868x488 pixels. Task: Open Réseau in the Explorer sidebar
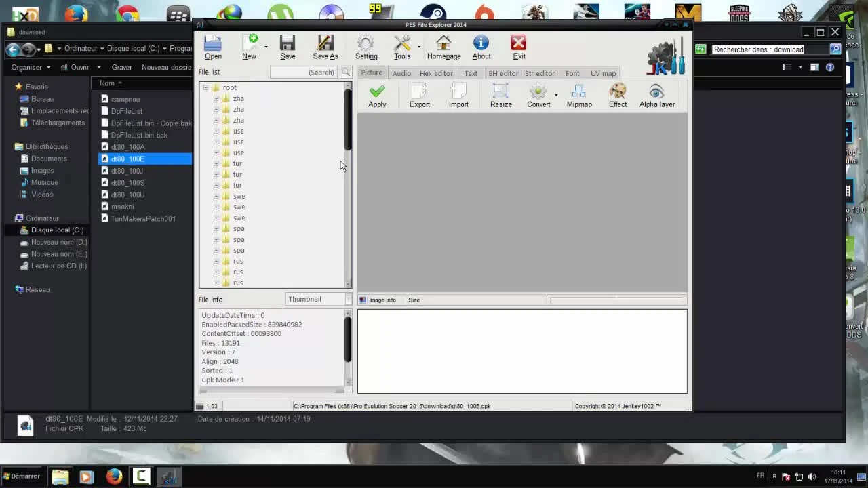pos(37,290)
